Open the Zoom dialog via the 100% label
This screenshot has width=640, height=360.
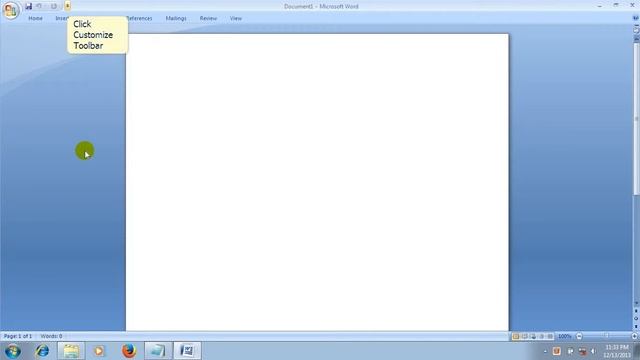[x=565, y=336]
